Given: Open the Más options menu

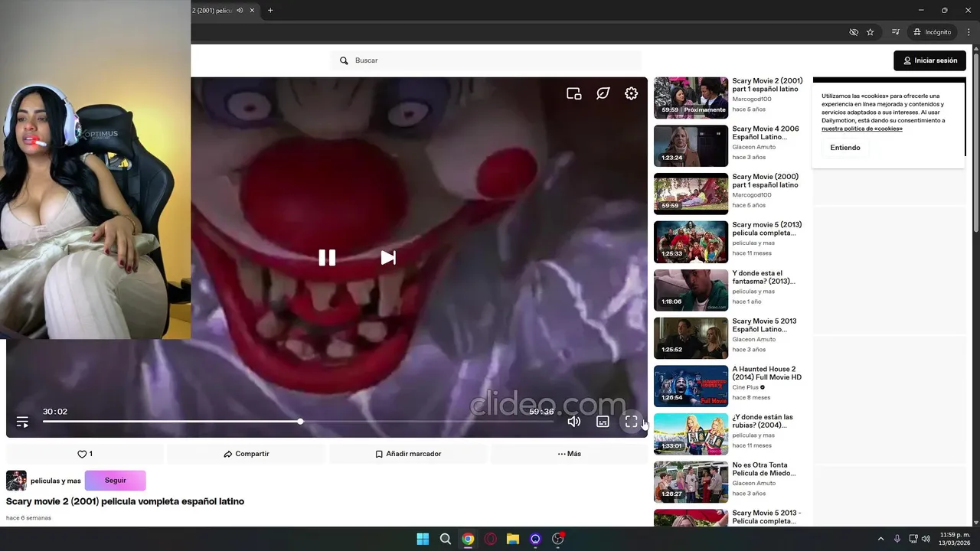Looking at the screenshot, I should 570,454.
